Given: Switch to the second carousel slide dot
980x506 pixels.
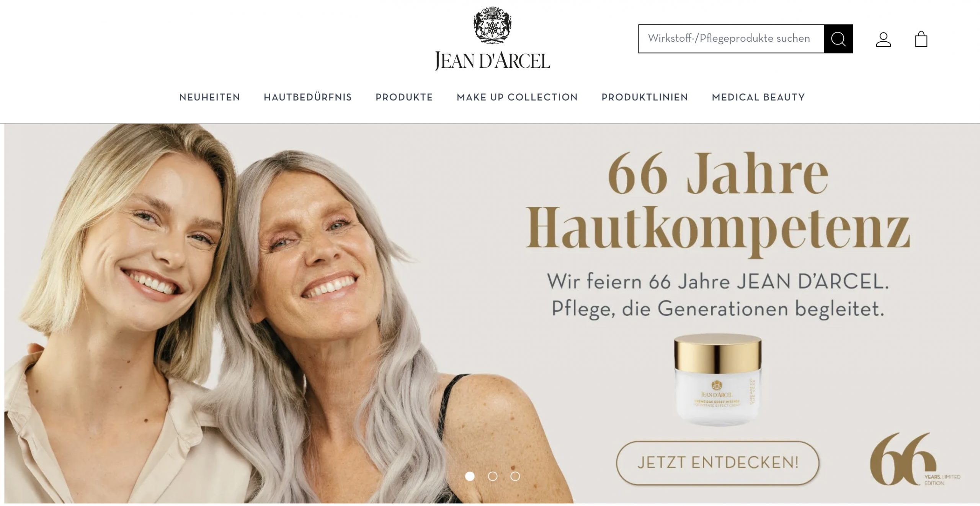Looking at the screenshot, I should tap(492, 476).
